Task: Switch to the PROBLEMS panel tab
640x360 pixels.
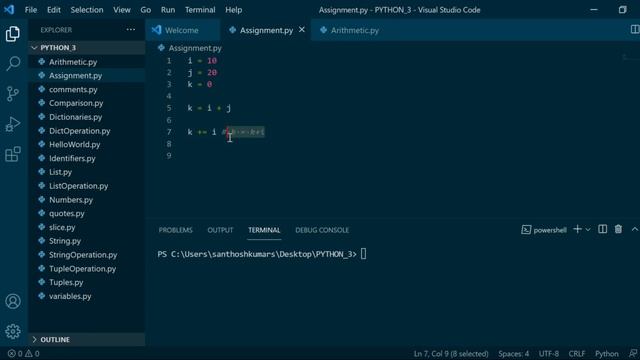Action: (x=176, y=230)
